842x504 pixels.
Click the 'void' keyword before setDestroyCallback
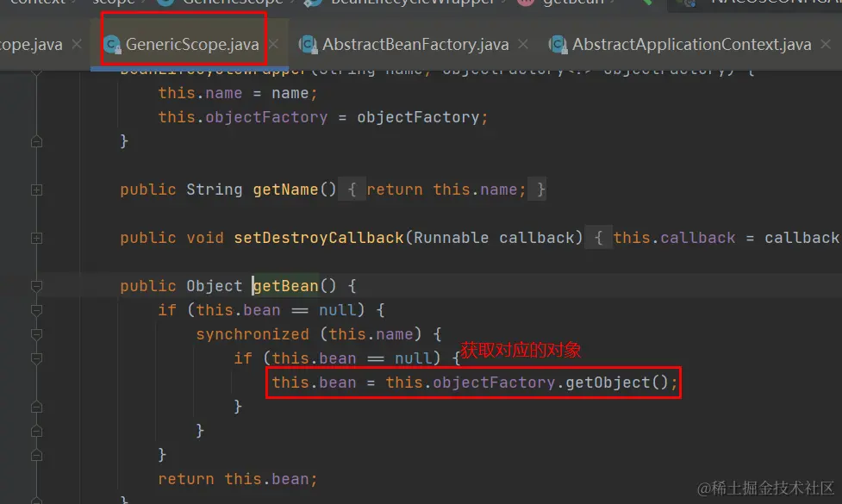[x=204, y=238]
